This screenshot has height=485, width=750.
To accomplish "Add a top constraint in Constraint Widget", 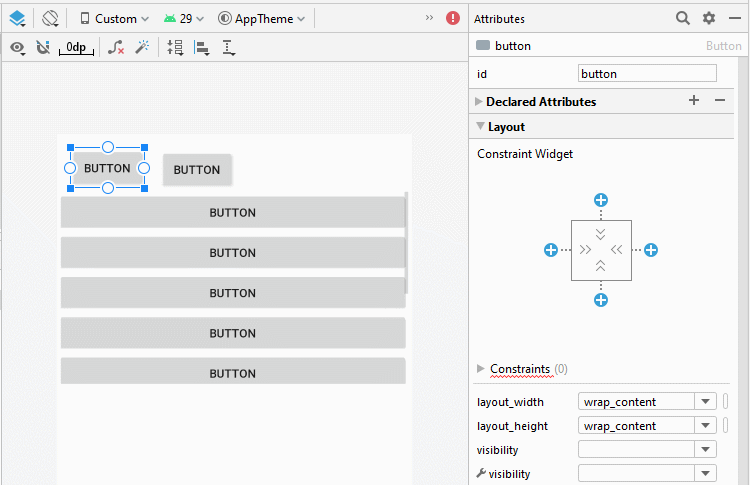I will tap(601, 200).
